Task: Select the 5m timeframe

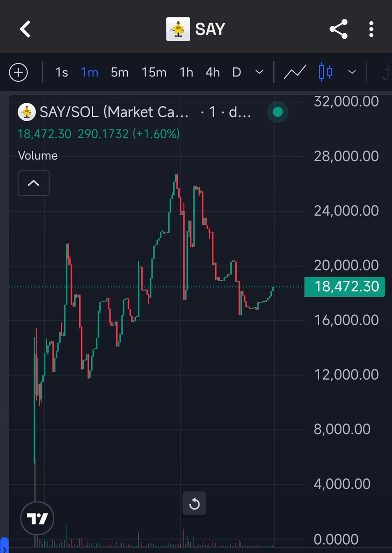Action: (119, 72)
